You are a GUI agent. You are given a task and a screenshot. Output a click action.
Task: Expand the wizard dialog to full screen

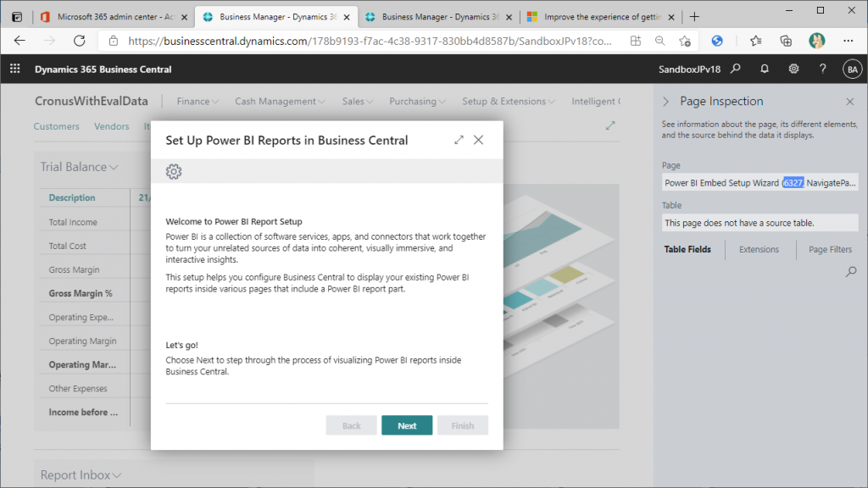click(x=459, y=140)
